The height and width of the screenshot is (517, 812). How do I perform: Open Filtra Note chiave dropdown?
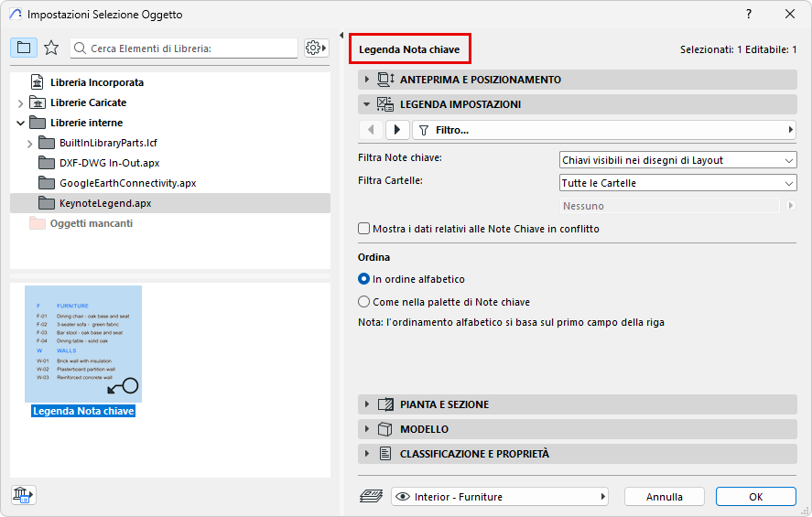click(677, 160)
